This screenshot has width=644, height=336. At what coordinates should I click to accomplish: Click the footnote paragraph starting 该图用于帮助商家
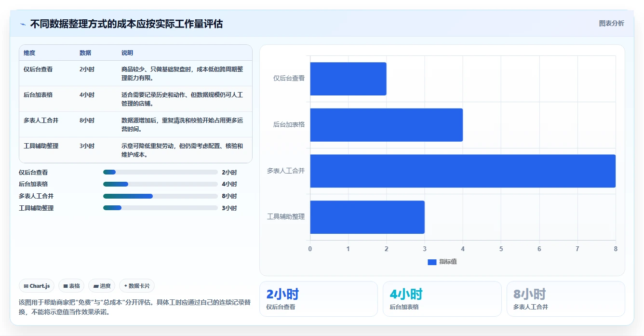coord(134,307)
